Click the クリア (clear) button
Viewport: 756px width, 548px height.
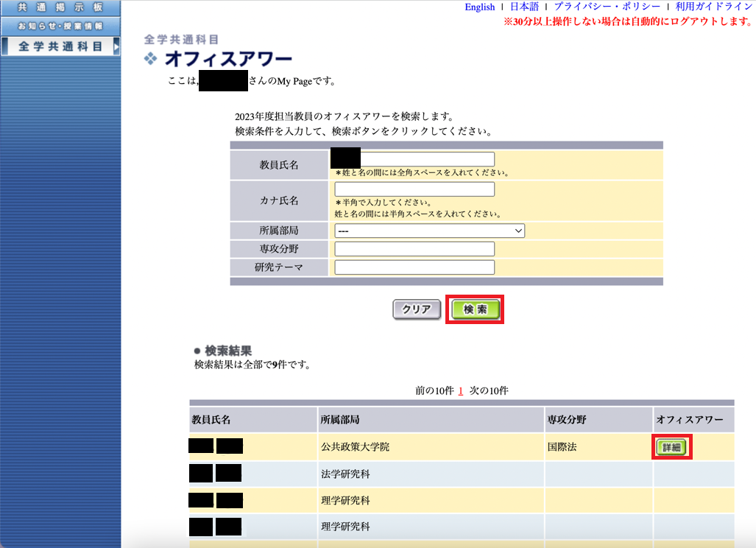point(416,309)
